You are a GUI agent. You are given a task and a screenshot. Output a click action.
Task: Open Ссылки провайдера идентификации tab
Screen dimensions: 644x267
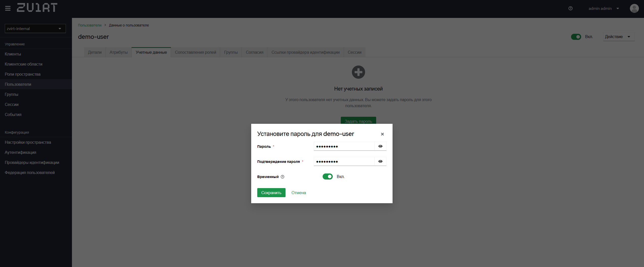point(305,52)
